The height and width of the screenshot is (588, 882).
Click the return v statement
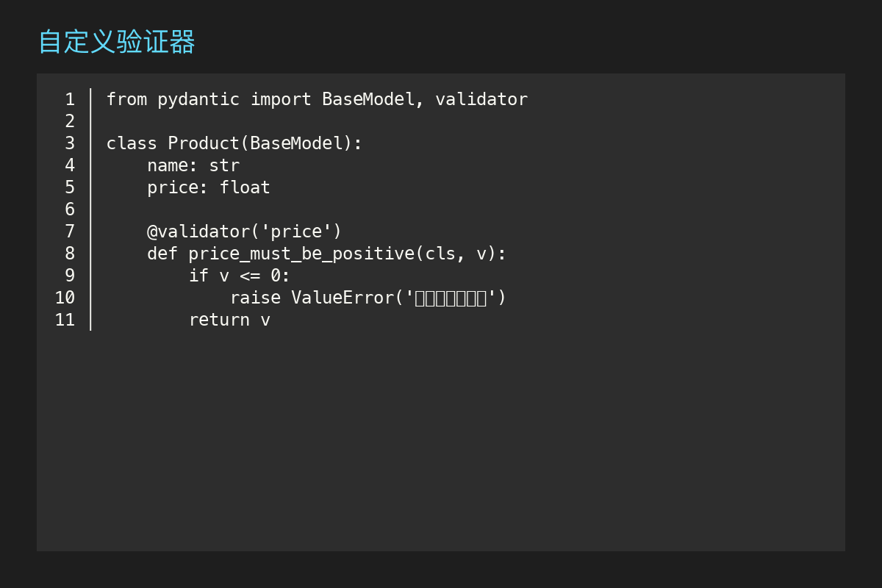coord(229,320)
